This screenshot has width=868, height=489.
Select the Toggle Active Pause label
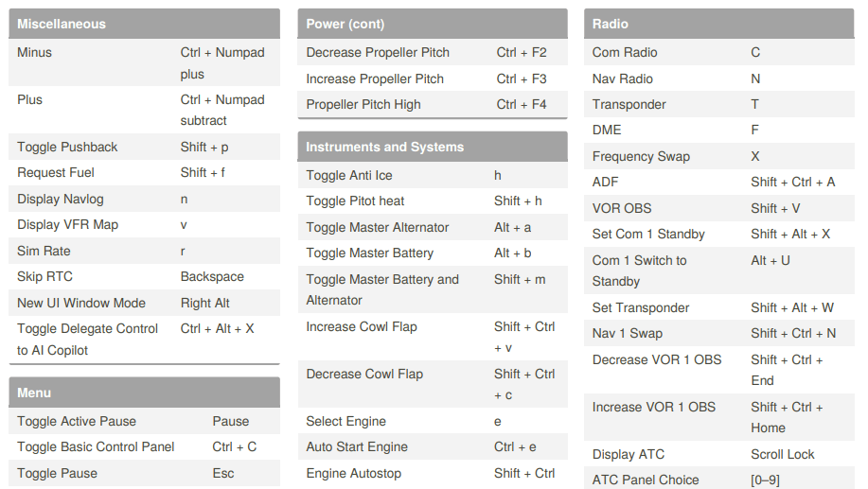(77, 421)
